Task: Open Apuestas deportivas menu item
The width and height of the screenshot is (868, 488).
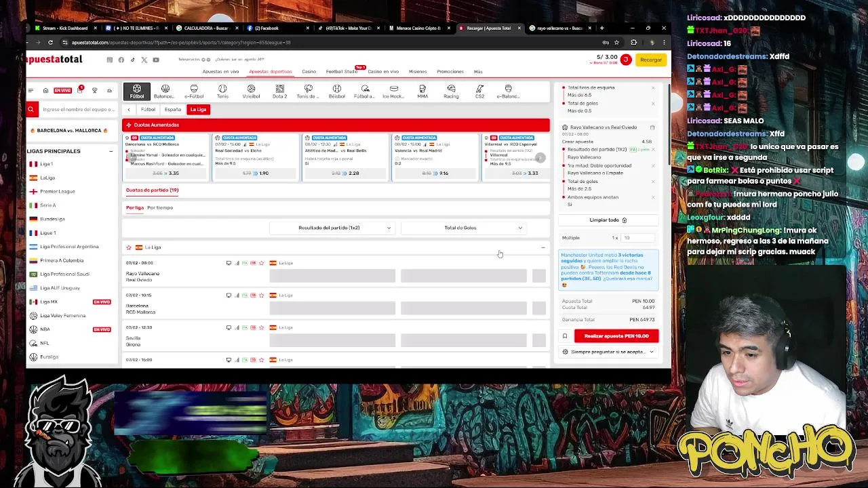Action: click(270, 71)
